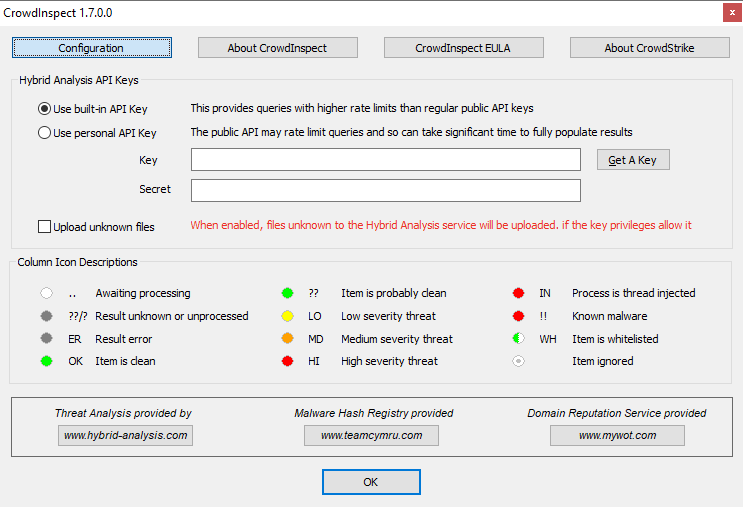Click green icon for Item is clean
The image size is (743, 507).
(x=46, y=361)
